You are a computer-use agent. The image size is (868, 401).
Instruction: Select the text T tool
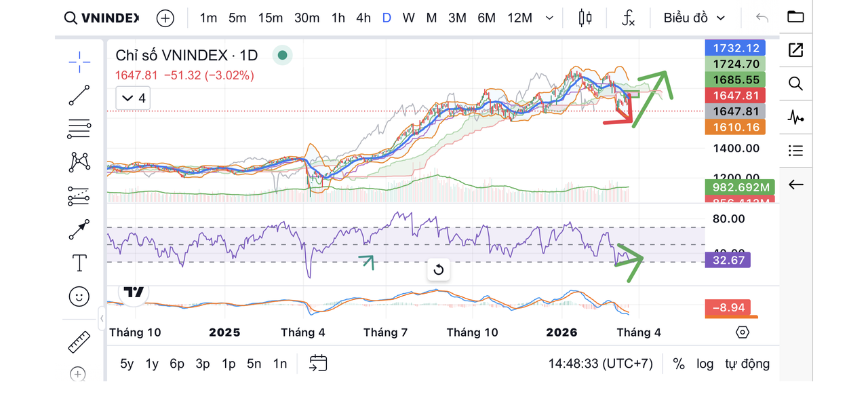(79, 263)
